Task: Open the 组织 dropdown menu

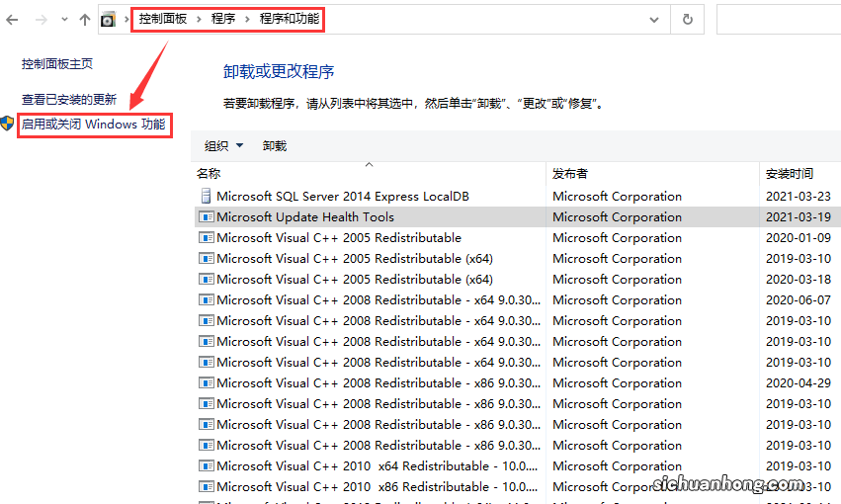Action: 223,146
